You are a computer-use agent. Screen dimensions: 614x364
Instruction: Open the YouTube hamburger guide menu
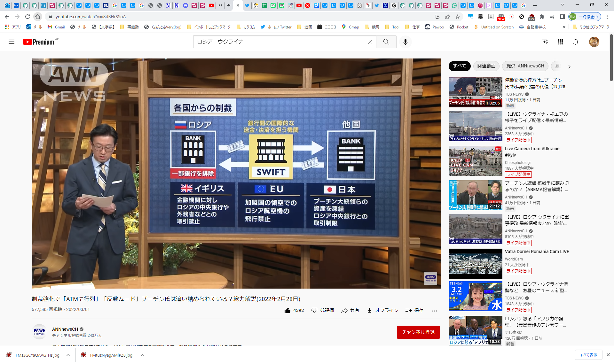coord(12,42)
